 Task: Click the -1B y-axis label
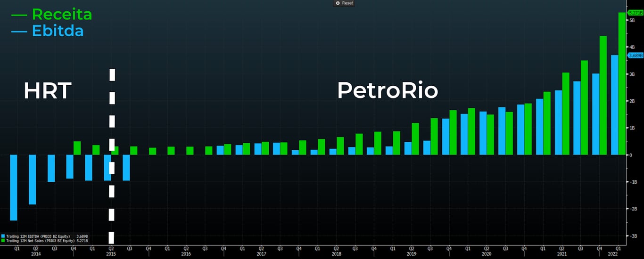633,182
